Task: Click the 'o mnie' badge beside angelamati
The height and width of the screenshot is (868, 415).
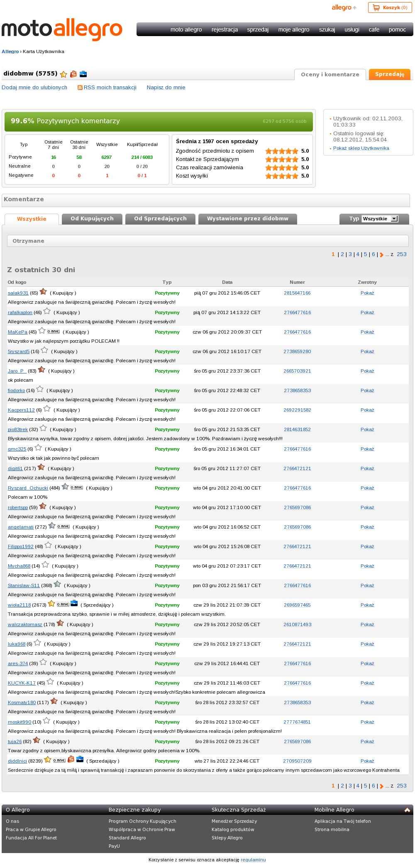Action: click(63, 527)
